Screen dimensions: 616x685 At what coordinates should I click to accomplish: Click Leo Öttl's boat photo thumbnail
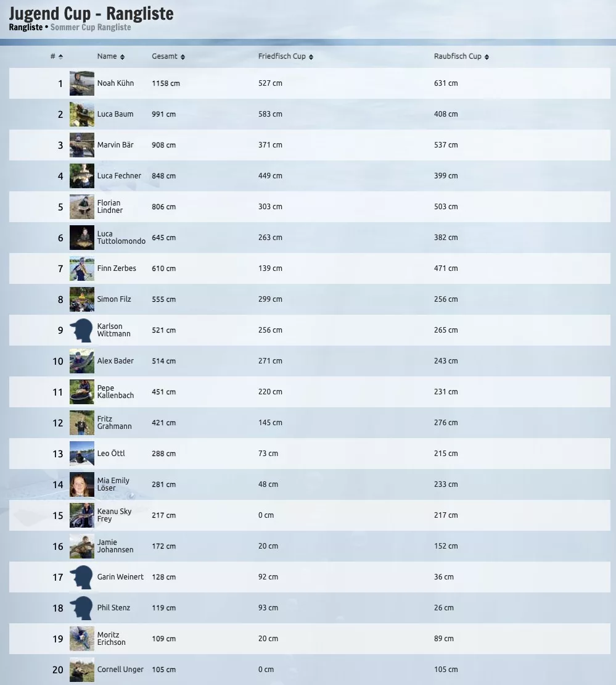pyautogui.click(x=81, y=454)
